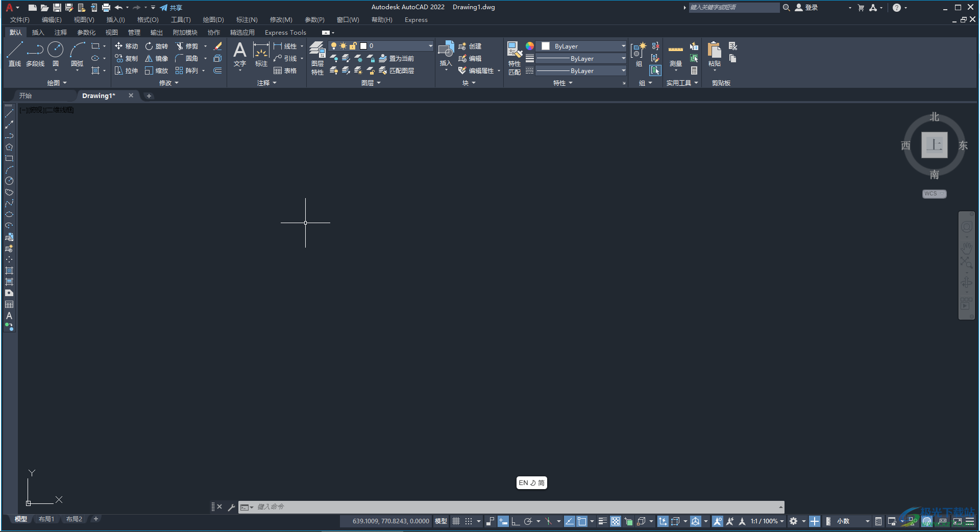Select the Polyline (多段线) tool
The height and width of the screenshot is (532, 980).
[x=35, y=55]
